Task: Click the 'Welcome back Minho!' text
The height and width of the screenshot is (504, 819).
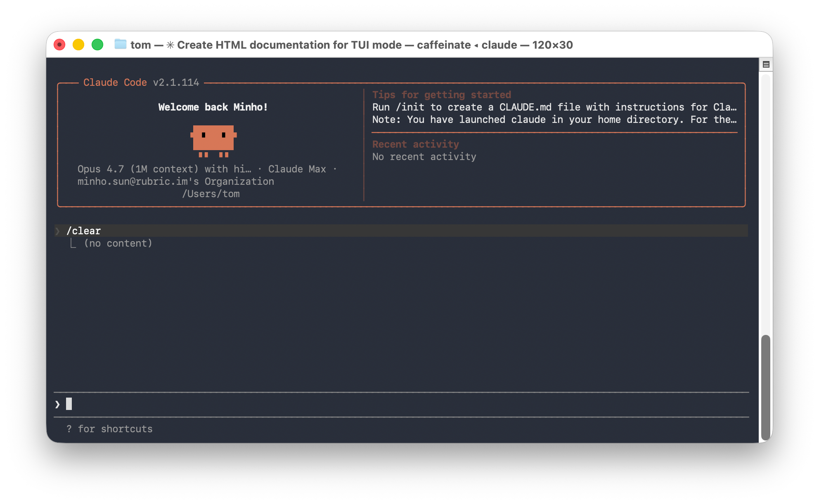Action: [213, 107]
